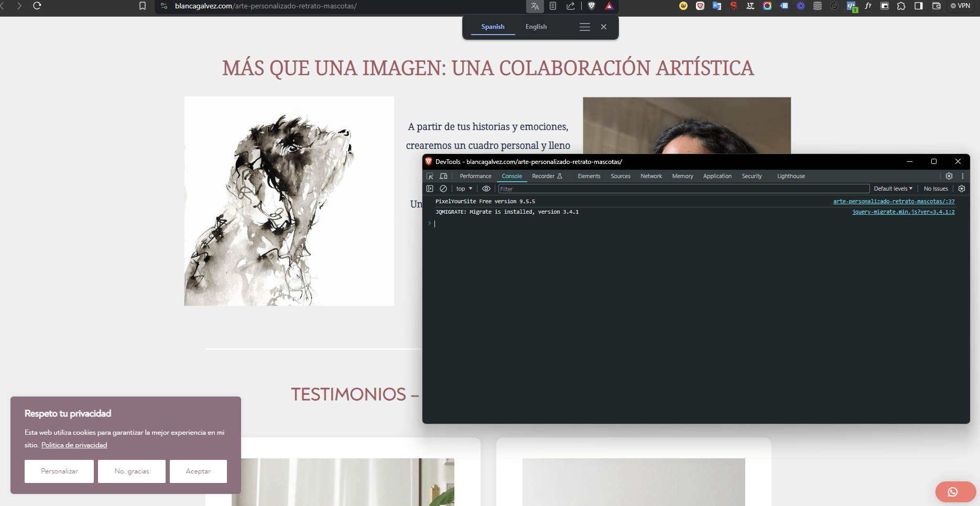This screenshot has width=980, height=506.
Task: Bookmark this page with the bookmark icon
Action: [x=143, y=6]
